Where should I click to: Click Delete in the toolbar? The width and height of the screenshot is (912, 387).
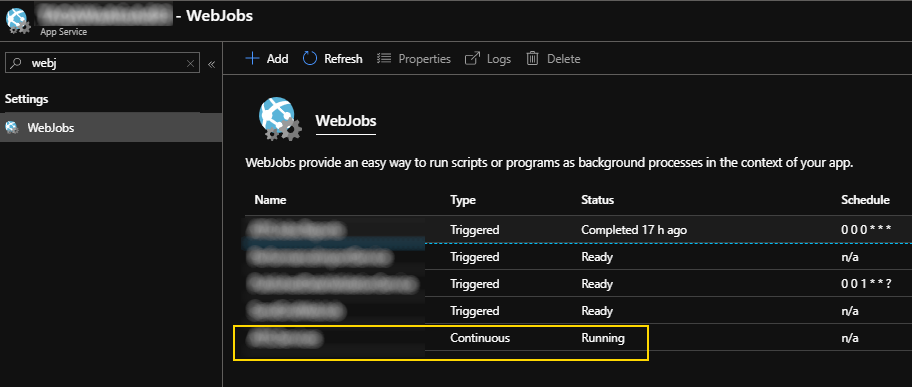[564, 59]
